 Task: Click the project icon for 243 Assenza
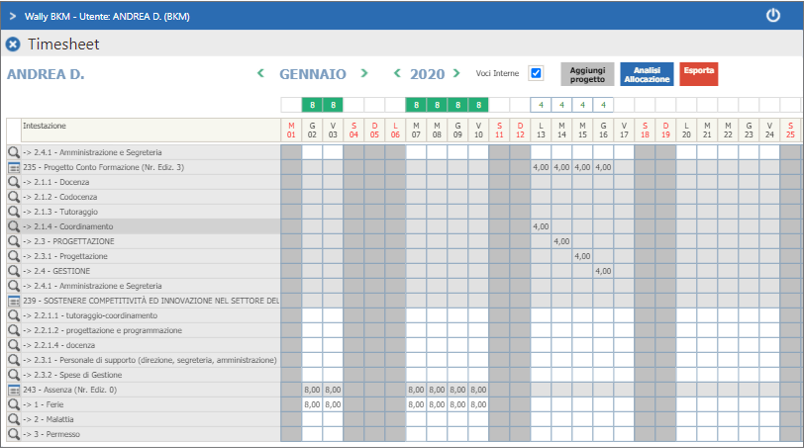(x=14, y=389)
